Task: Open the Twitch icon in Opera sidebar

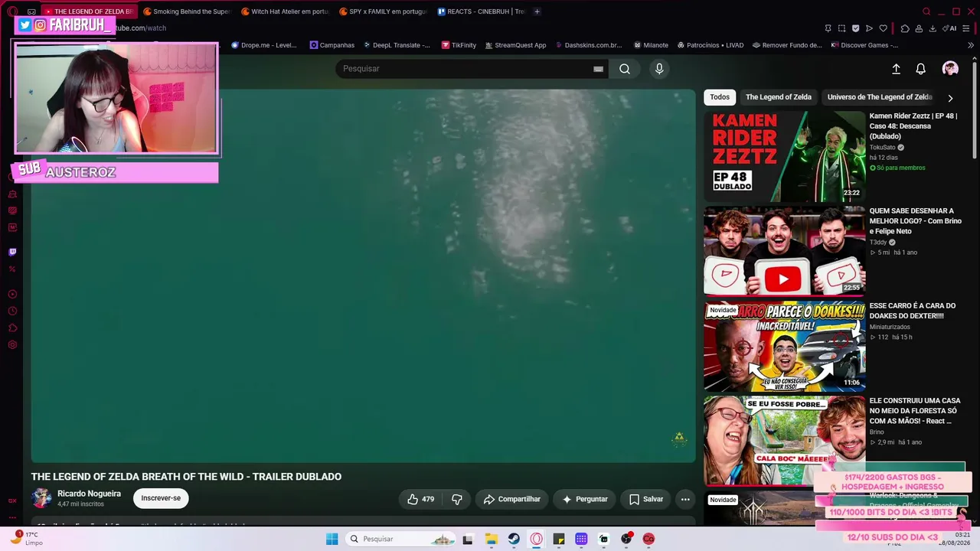Action: coord(12,252)
